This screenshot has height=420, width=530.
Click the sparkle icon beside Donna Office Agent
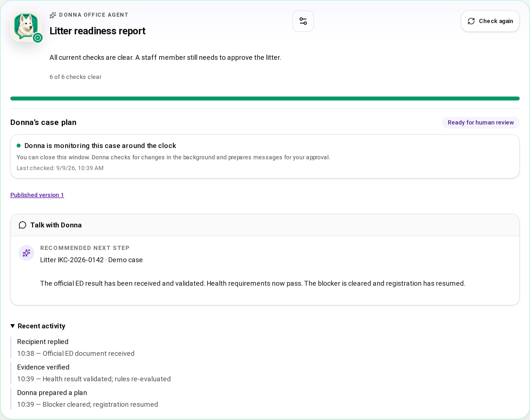click(x=53, y=15)
